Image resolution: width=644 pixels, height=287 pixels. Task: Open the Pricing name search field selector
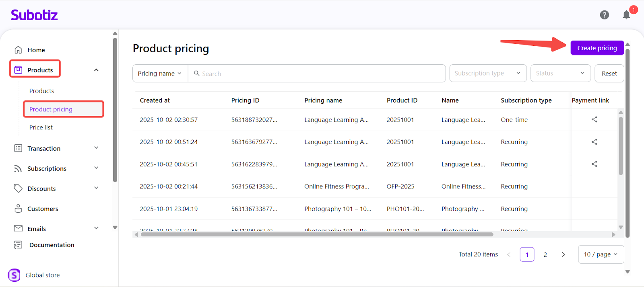160,74
